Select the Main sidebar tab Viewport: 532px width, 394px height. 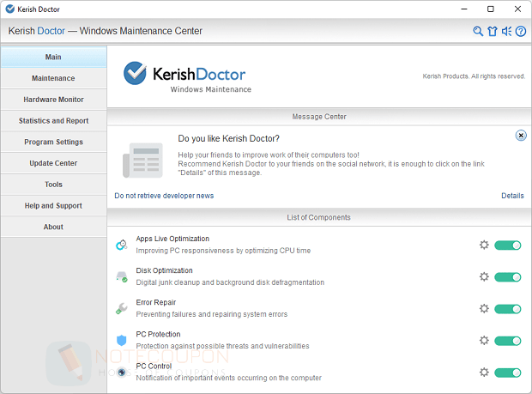click(x=53, y=57)
